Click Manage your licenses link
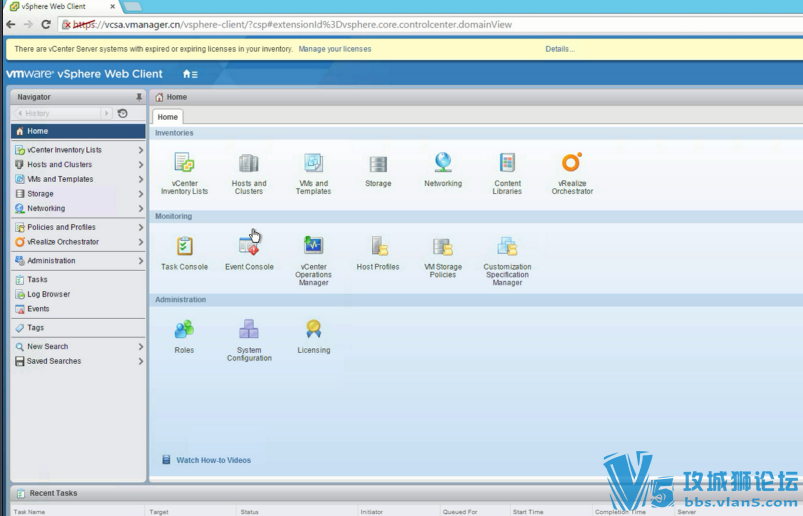Image resolution: width=803 pixels, height=516 pixels. click(x=335, y=49)
